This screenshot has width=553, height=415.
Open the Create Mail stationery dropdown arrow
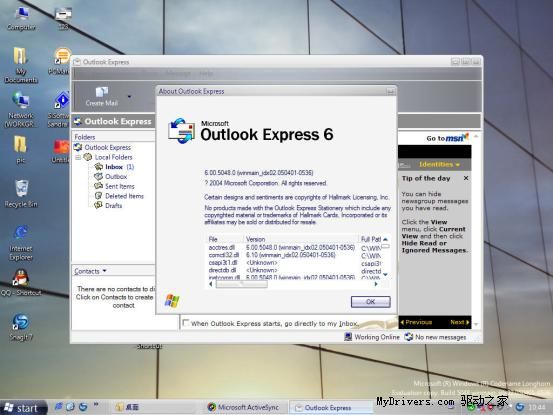coord(129,97)
